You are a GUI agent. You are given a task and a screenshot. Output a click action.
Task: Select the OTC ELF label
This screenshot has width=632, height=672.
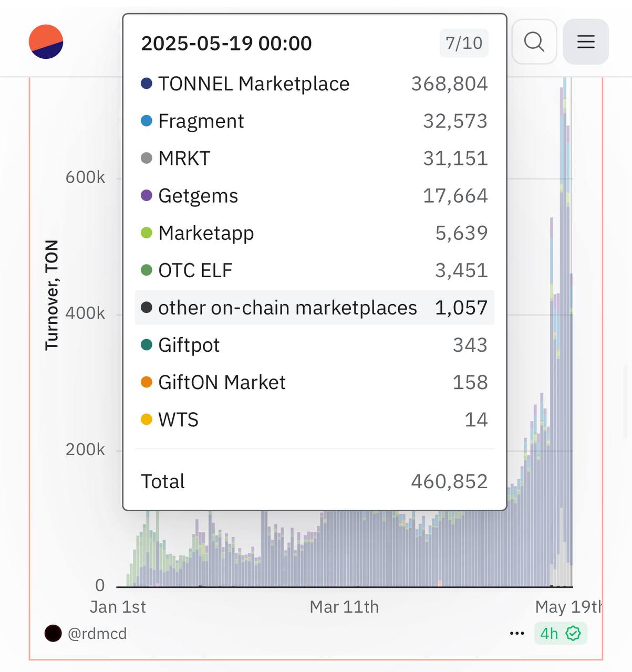pos(195,270)
